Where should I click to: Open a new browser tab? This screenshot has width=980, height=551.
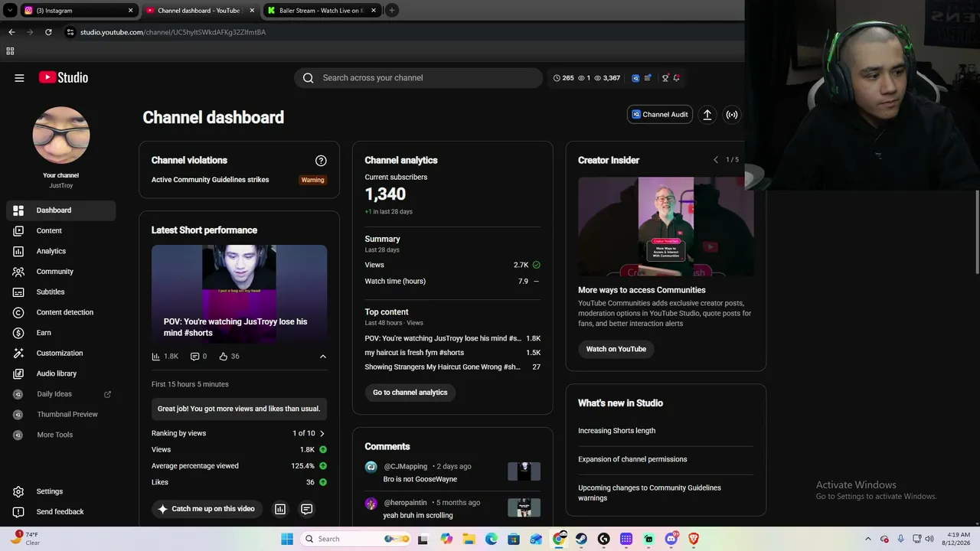point(391,10)
